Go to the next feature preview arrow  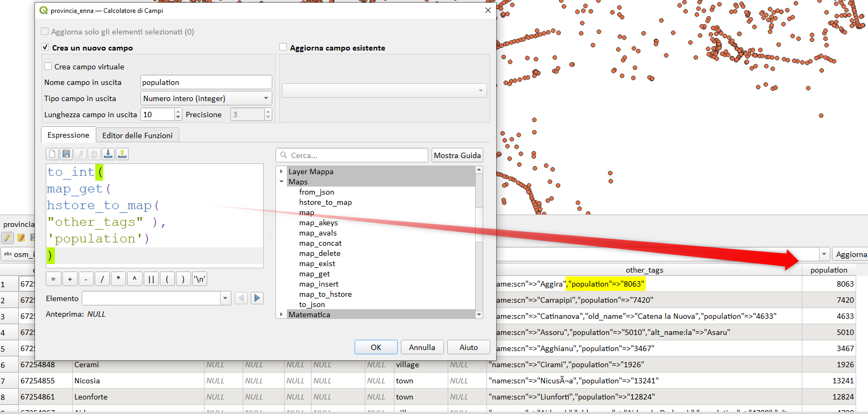(x=257, y=298)
